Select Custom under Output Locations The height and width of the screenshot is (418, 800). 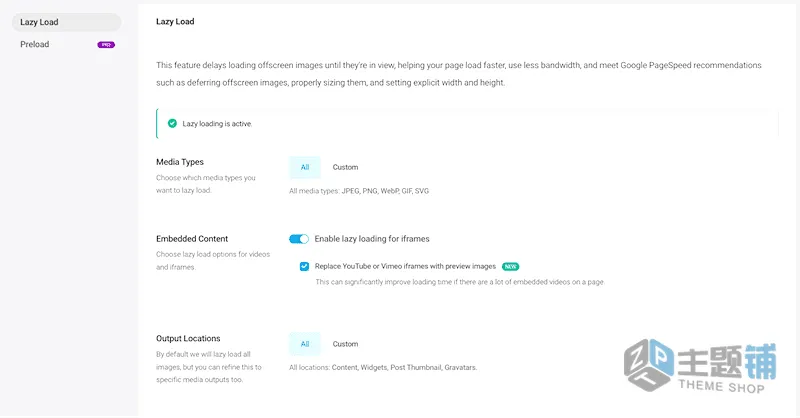(x=345, y=344)
